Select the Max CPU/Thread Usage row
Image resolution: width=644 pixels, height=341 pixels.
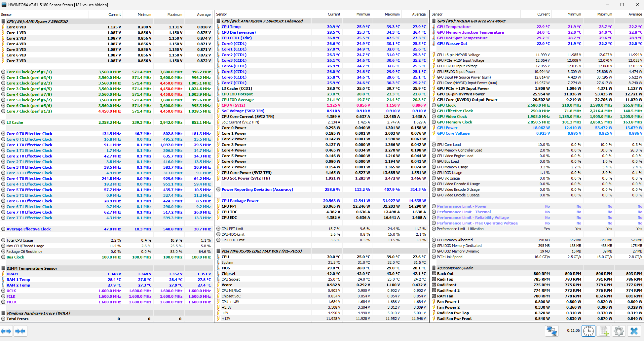pyautogui.click(x=106, y=246)
